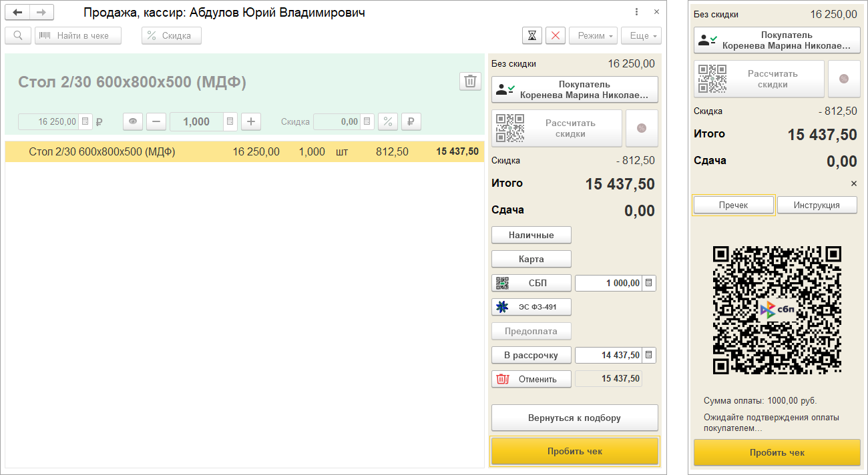Select percent discount icon in item panel
Screen dimensions: 868x475
(x=388, y=121)
